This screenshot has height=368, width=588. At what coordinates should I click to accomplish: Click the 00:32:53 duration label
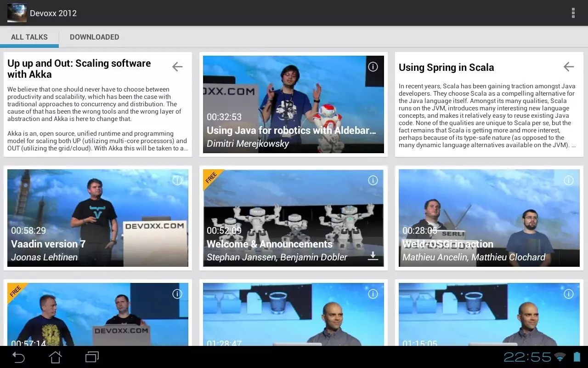point(224,117)
